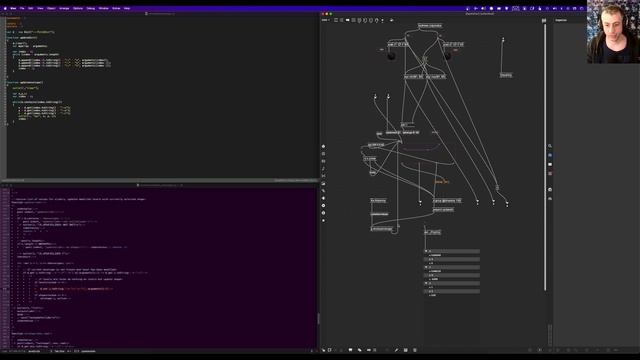The image size is (640, 360).
Task: Open the Max menu in the menu bar
Action: point(13,8)
